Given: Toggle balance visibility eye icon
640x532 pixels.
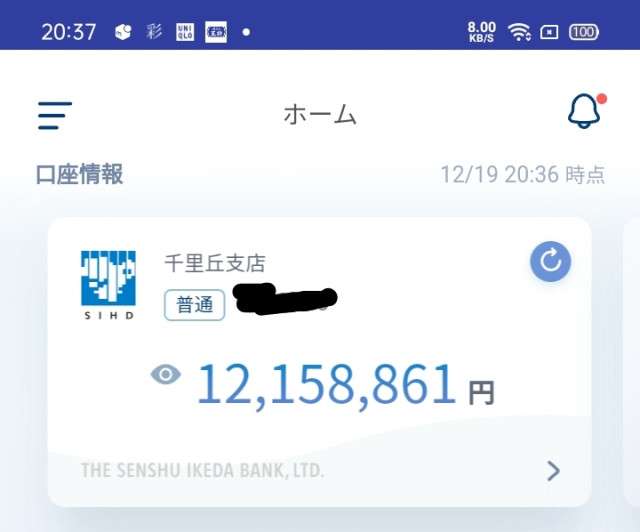Looking at the screenshot, I should point(166,374).
